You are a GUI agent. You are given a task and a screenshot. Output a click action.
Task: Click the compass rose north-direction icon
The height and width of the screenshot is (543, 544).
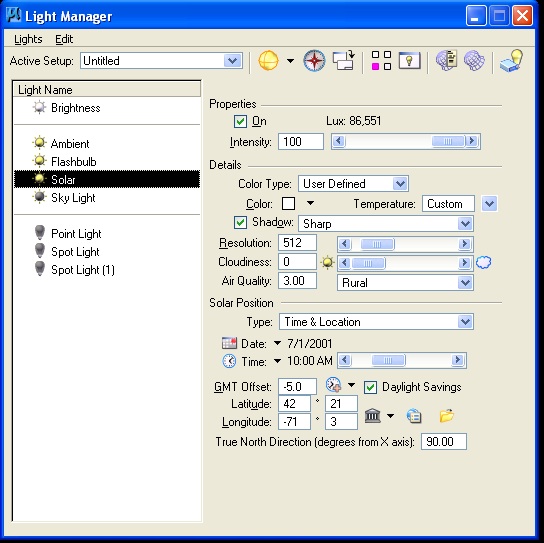tap(314, 61)
